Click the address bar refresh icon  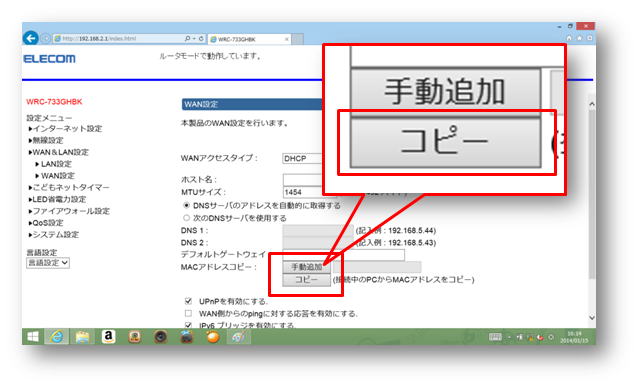pyautogui.click(x=201, y=39)
